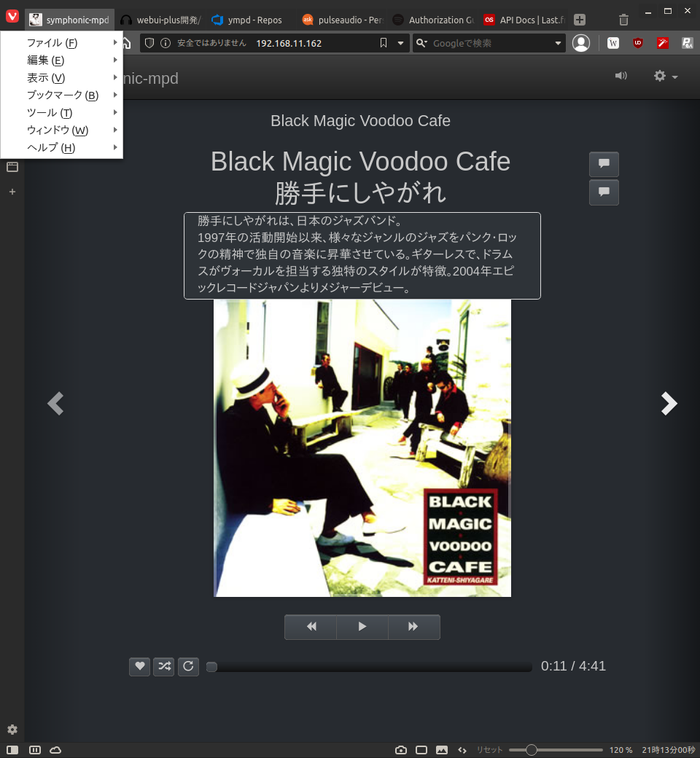Open the 表示 (V) menu
The height and width of the screenshot is (758, 700).
[61, 77]
